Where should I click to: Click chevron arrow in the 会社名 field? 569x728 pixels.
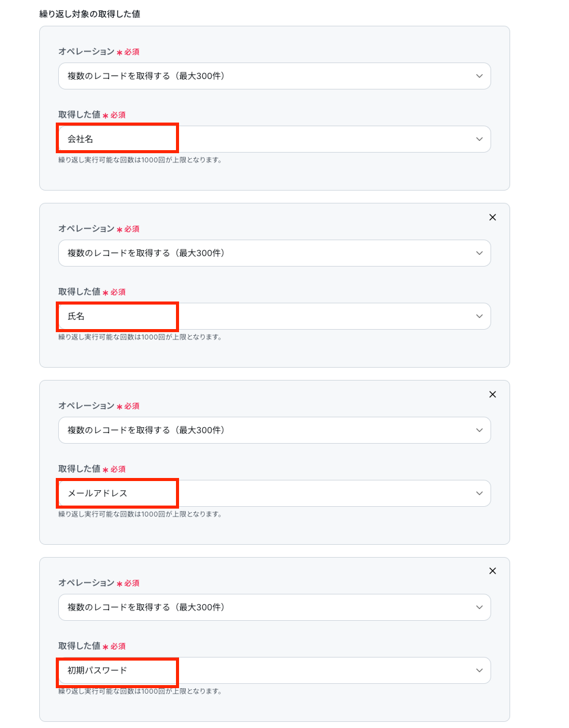pos(479,139)
